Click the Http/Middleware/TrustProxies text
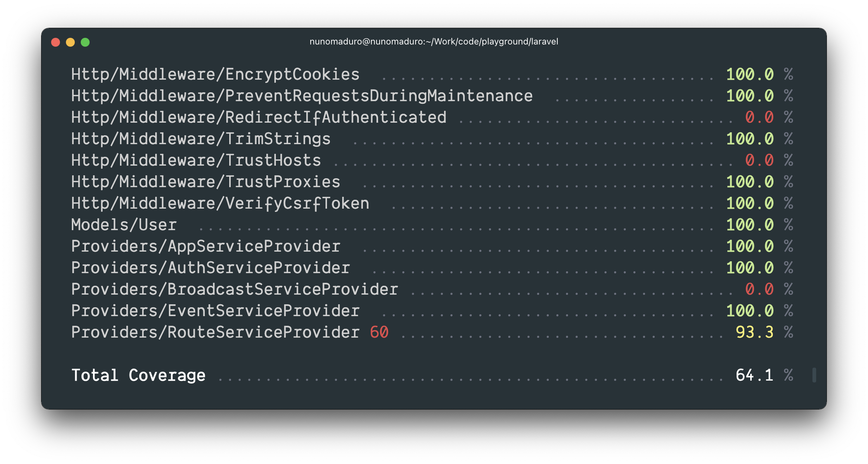The width and height of the screenshot is (868, 464). [206, 182]
